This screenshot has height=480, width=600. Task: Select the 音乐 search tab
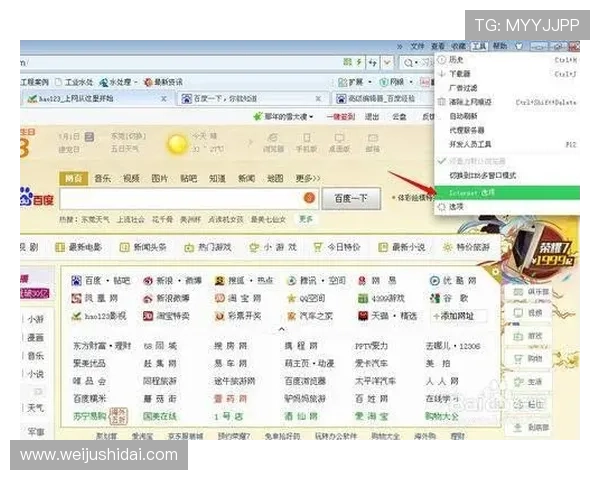point(103,178)
